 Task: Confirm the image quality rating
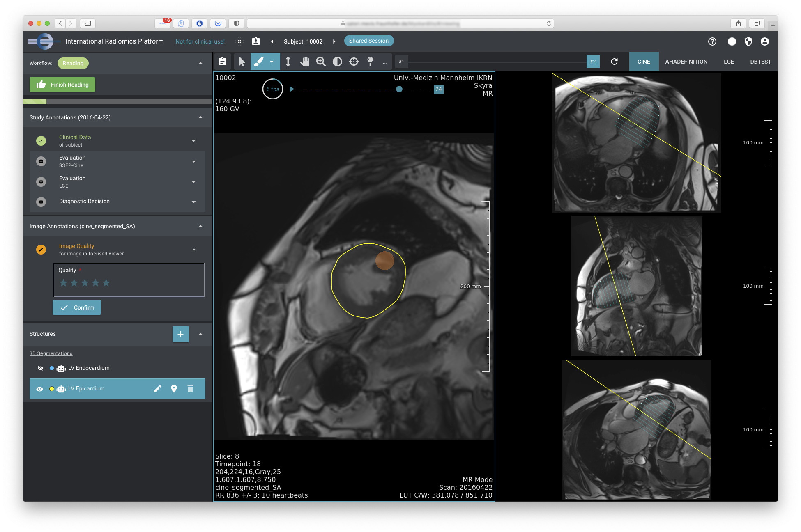(x=77, y=307)
